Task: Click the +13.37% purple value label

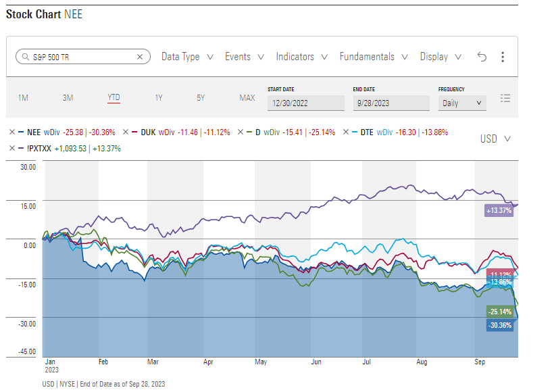Action: pyautogui.click(x=499, y=211)
